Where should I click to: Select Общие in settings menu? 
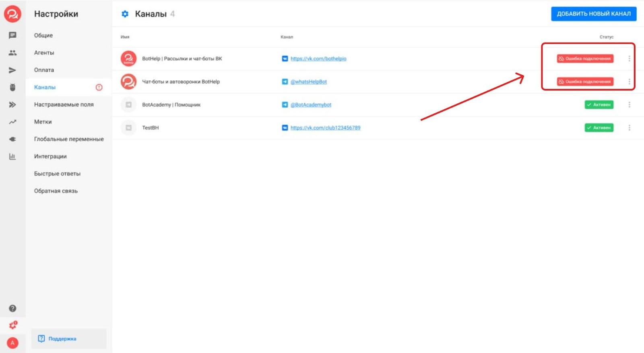pos(43,35)
